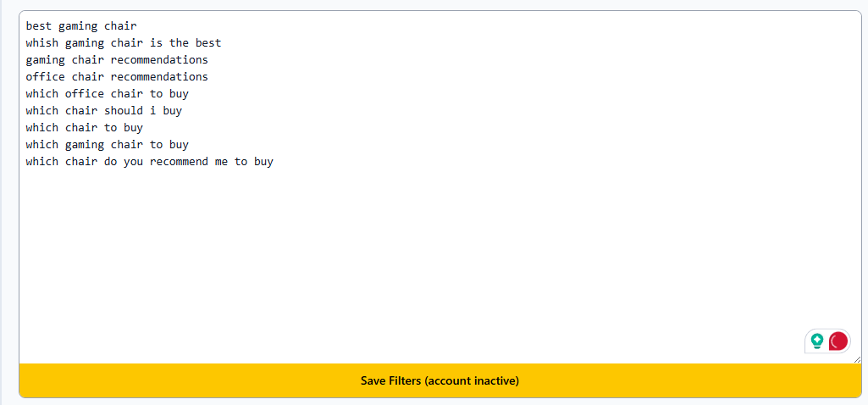Image resolution: width=868 pixels, height=405 pixels.
Task: Click on 'which gaming chair to buy' line
Action: tap(108, 145)
